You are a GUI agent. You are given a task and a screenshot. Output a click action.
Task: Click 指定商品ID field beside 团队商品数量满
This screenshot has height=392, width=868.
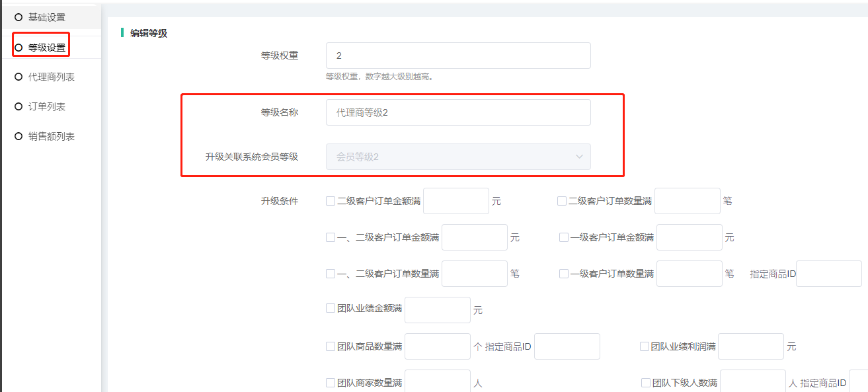click(x=567, y=346)
